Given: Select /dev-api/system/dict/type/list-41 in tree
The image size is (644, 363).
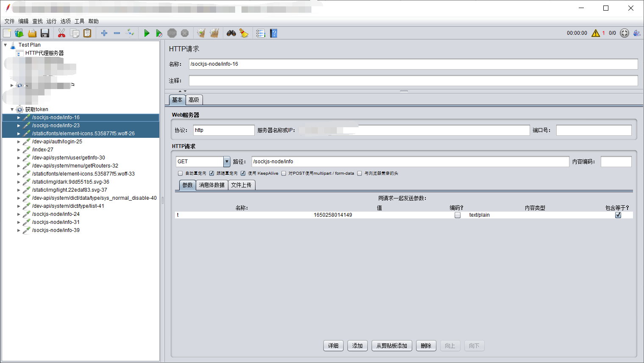Looking at the screenshot, I should pos(68,206).
